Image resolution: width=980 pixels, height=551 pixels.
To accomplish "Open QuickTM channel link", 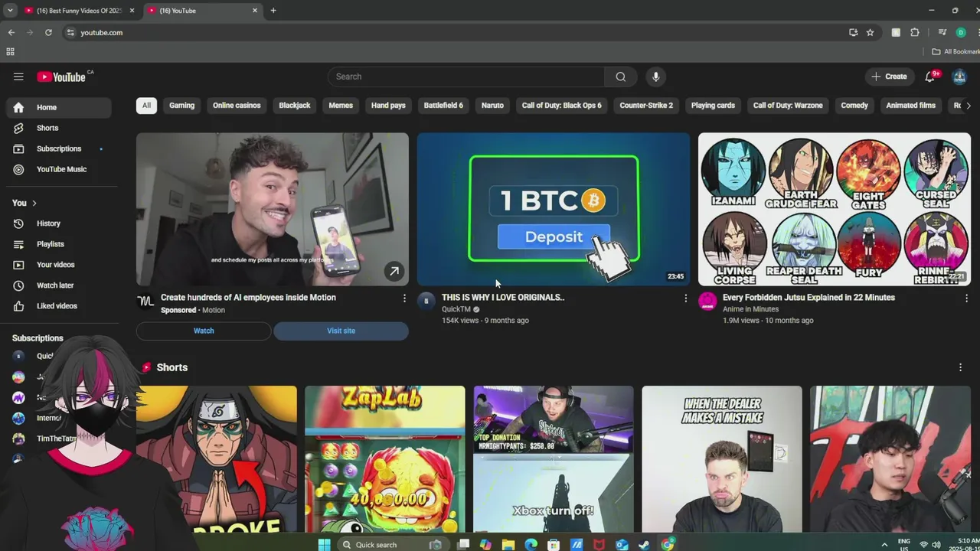I will pos(456,309).
